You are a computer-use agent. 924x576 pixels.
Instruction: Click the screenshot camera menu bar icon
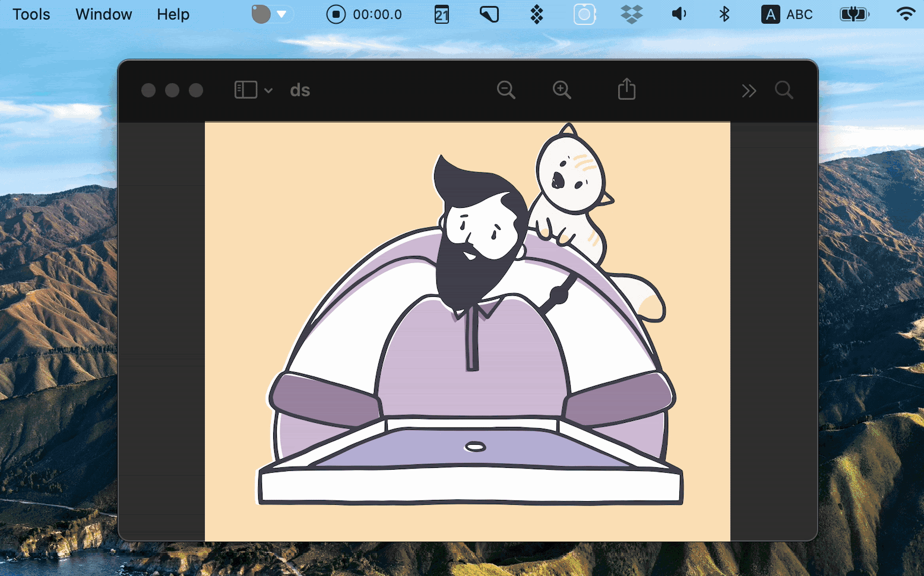tap(584, 14)
